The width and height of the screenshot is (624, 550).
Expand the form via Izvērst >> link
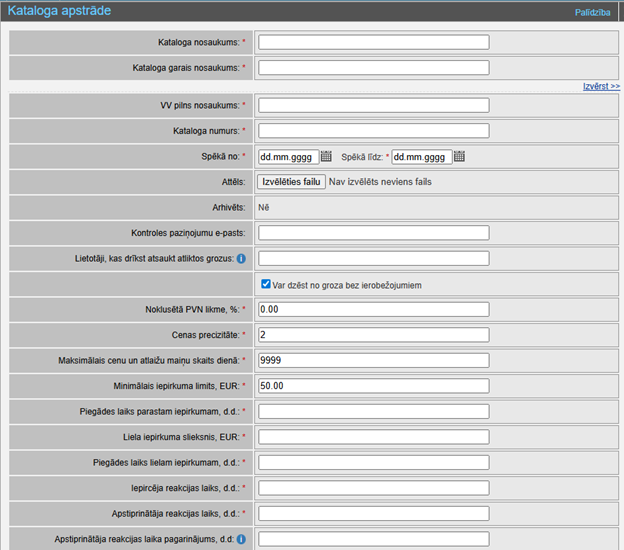pyautogui.click(x=601, y=87)
